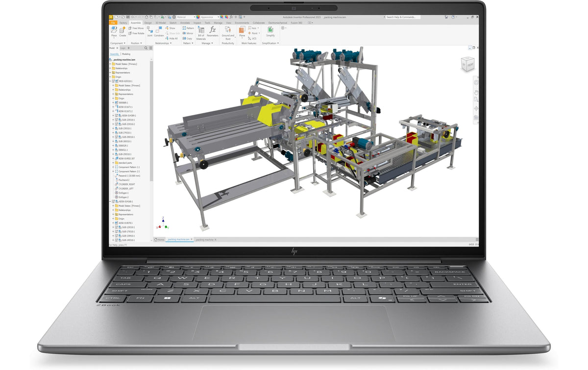
Task: Click the Constrain tool icon
Action: 159,29
